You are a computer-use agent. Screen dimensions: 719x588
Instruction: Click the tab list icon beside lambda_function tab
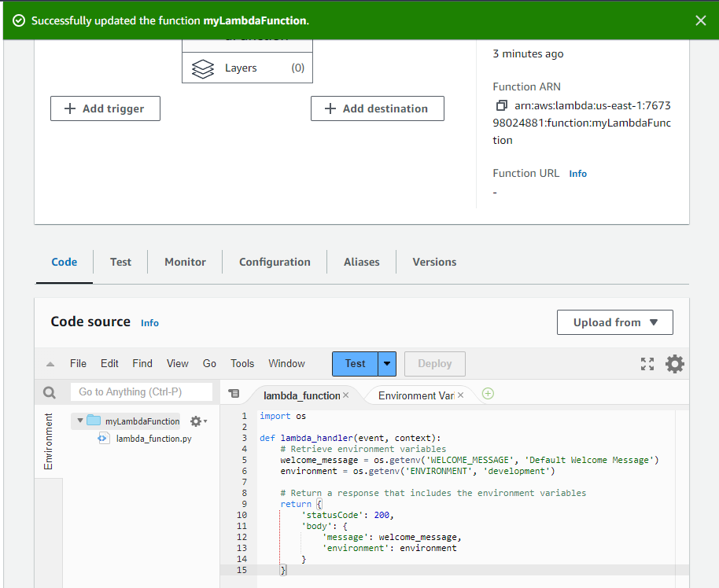[x=234, y=394]
